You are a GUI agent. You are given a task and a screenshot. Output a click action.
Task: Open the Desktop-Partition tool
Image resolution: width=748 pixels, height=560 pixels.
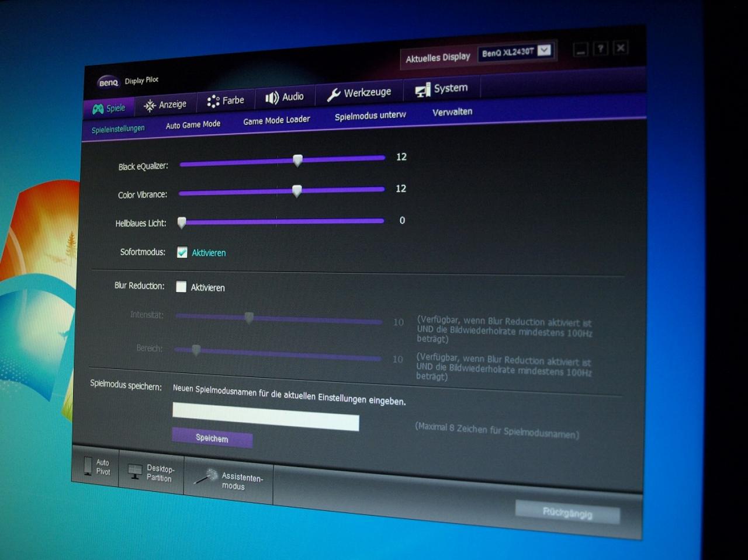152,473
